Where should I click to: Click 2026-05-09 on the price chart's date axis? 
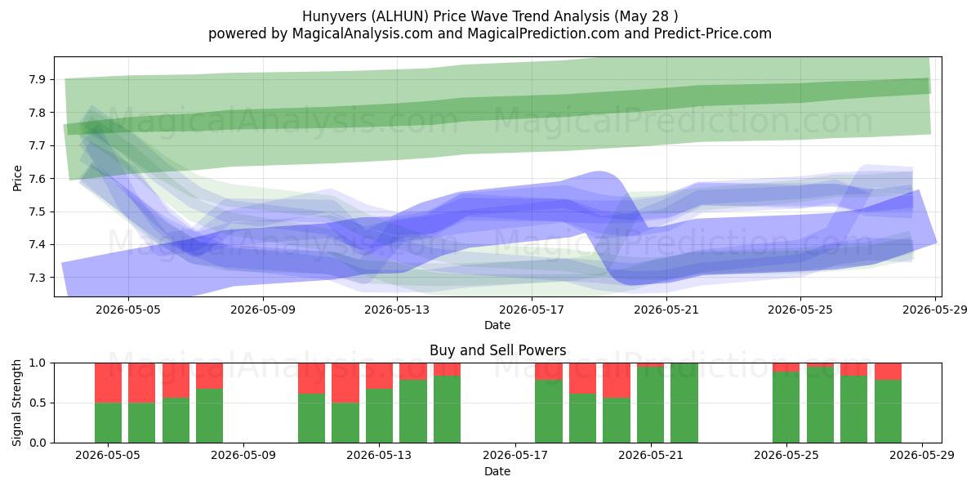pos(263,310)
